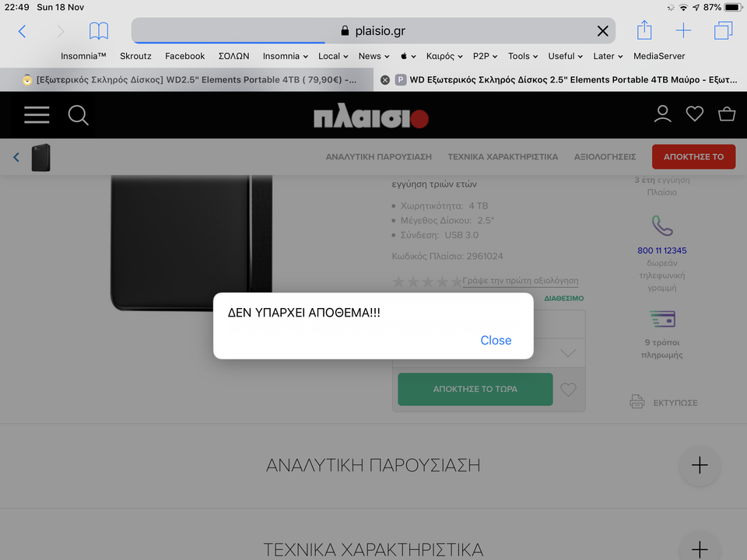Tap the 9 τρόποι πληρωμής text
747x560 pixels.
pyautogui.click(x=661, y=348)
